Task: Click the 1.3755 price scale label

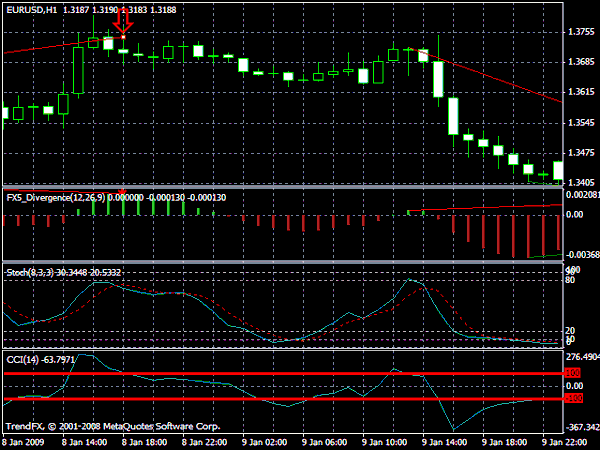Action: coord(581,32)
